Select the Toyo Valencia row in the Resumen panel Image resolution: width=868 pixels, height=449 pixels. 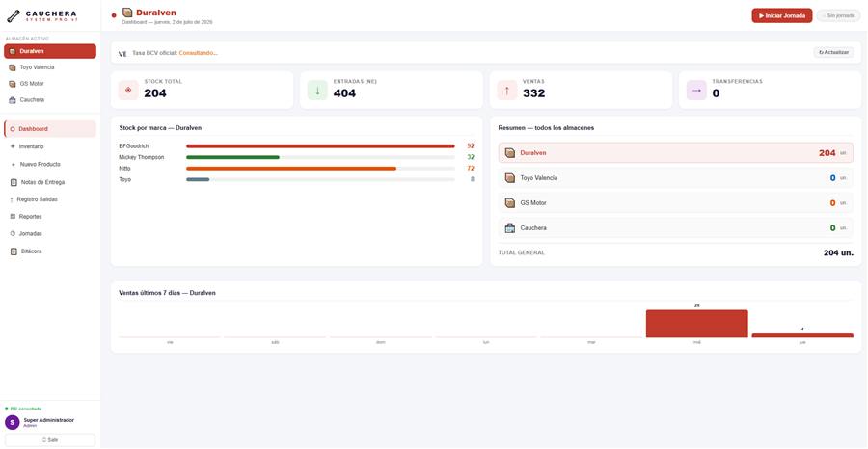click(x=675, y=178)
